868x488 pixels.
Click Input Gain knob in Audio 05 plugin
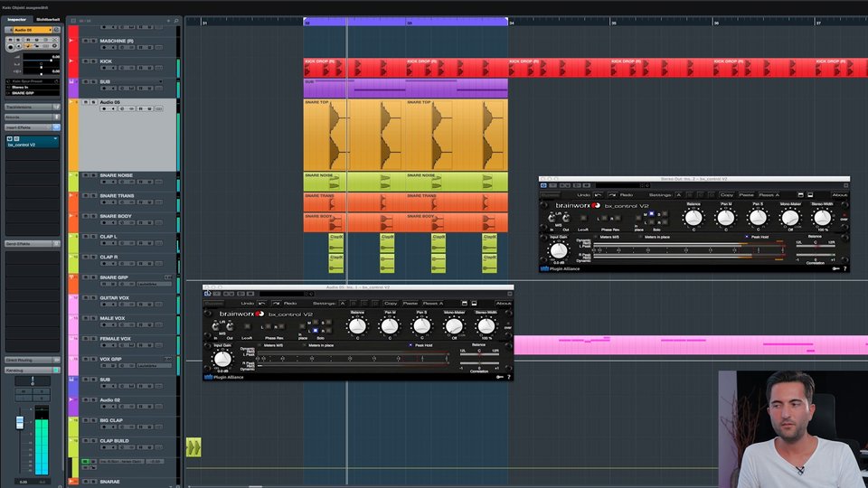click(222, 359)
